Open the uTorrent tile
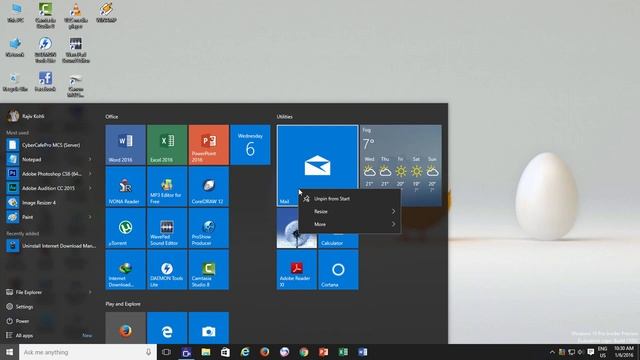 click(125, 228)
